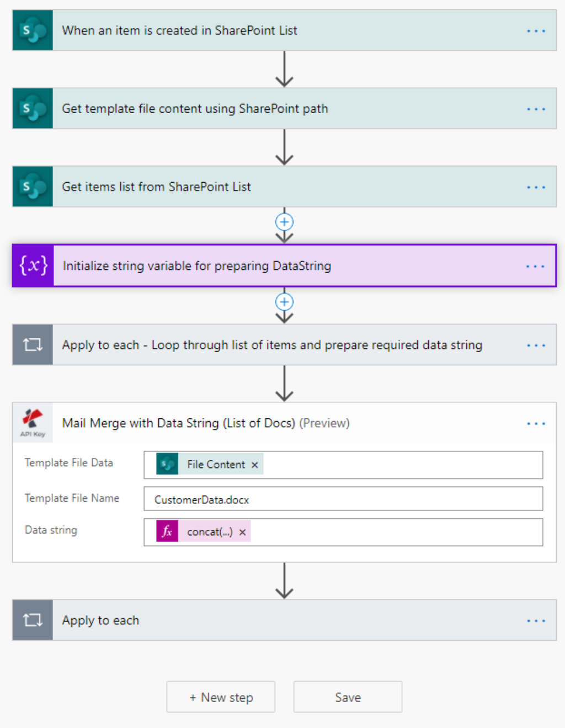Remove the concat(...) expression token
This screenshot has width=565, height=728.
(242, 533)
